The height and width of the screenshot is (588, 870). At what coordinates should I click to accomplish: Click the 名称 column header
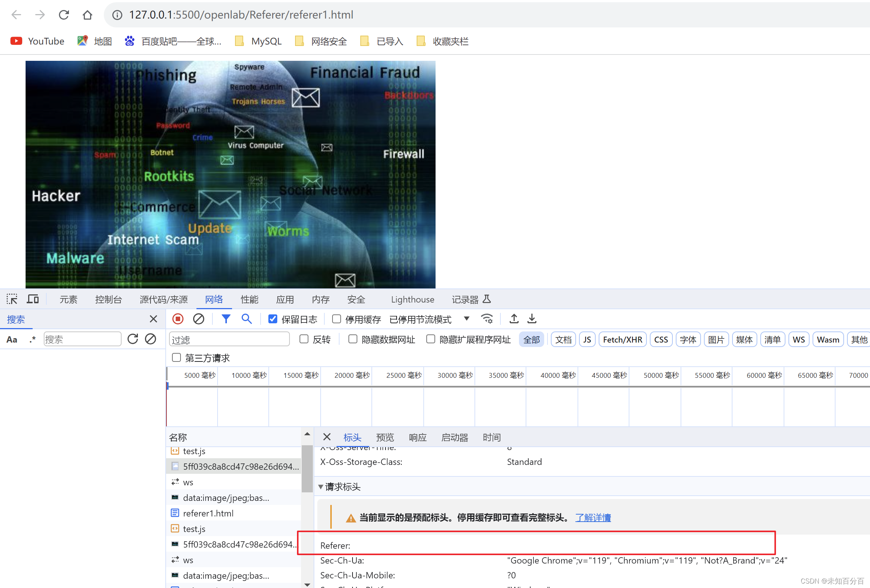[234, 437]
